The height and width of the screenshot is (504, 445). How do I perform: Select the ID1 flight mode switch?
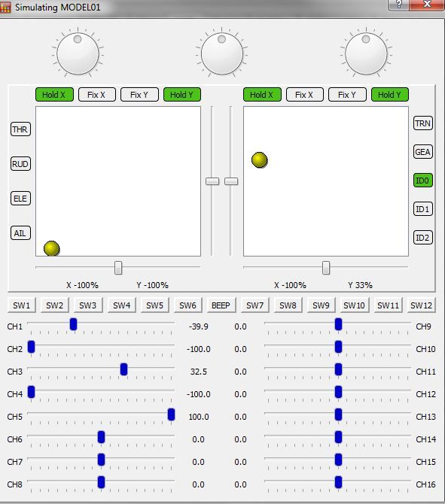point(423,209)
